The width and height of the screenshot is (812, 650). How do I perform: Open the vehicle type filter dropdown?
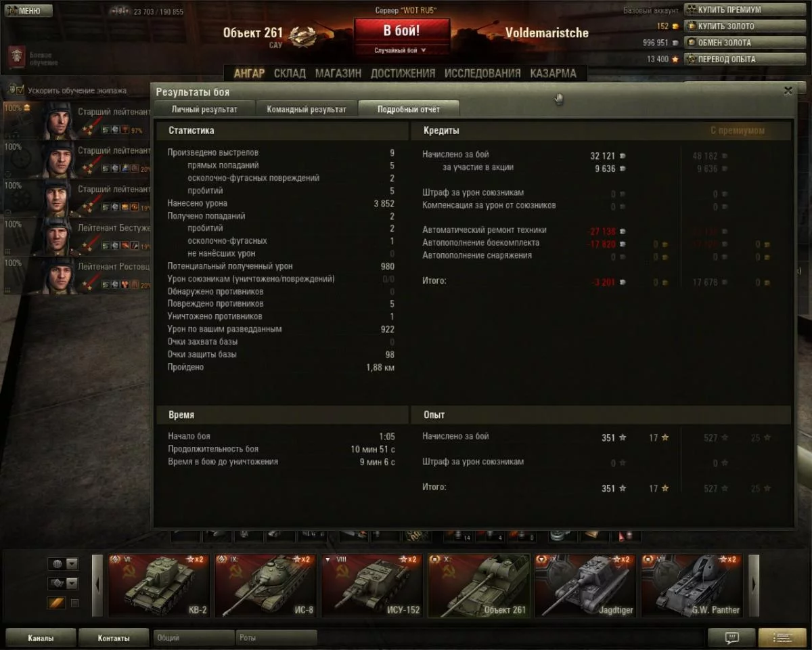pyautogui.click(x=63, y=583)
